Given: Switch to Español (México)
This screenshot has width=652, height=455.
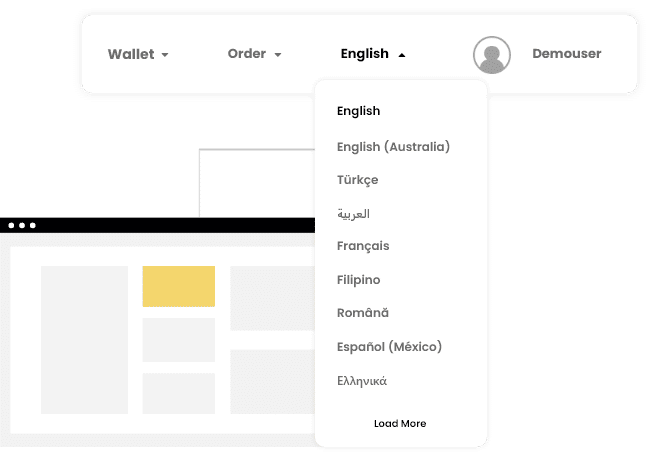Looking at the screenshot, I should (x=389, y=347).
